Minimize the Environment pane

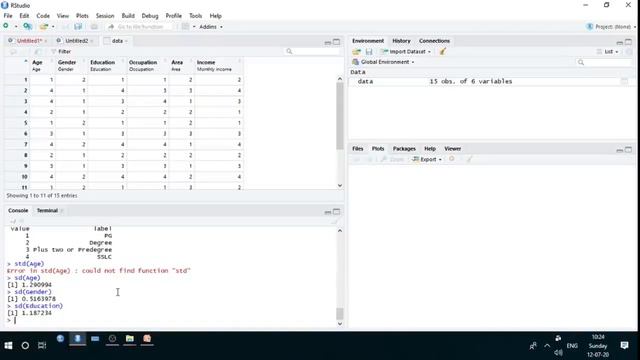[x=620, y=42]
